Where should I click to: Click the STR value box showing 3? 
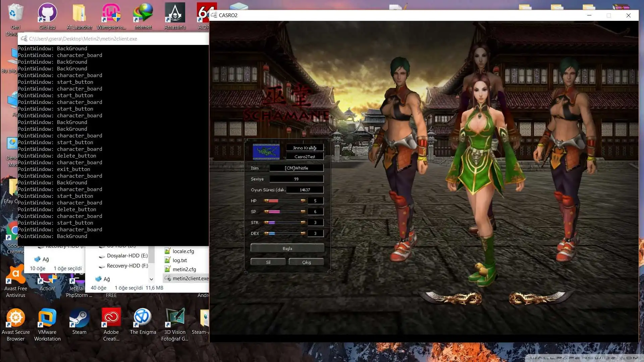(x=315, y=222)
